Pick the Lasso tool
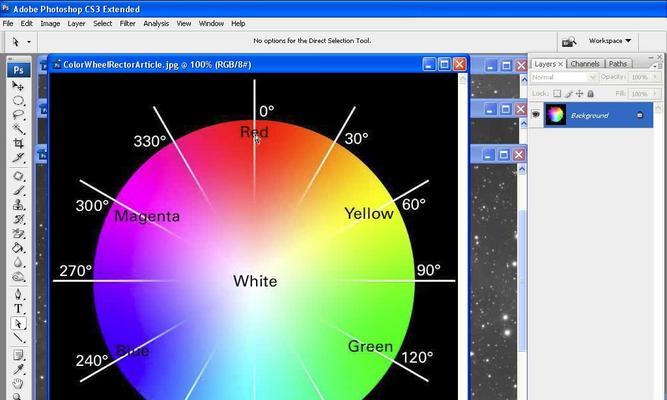 point(18,115)
